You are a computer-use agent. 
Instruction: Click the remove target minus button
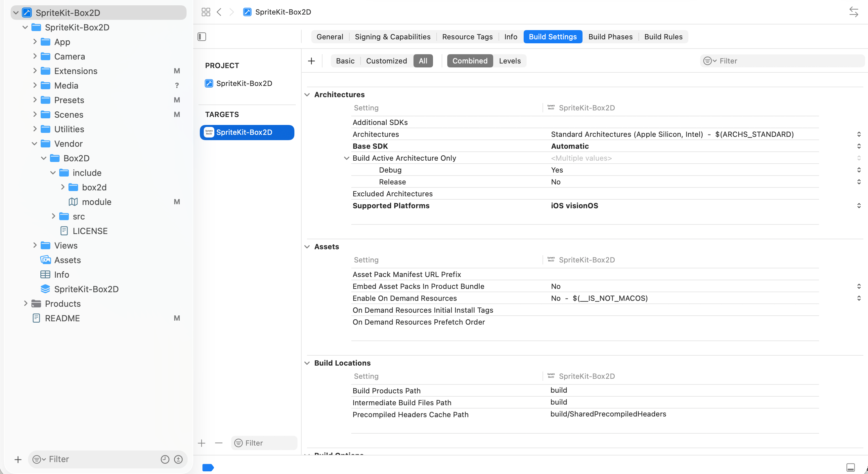pos(219,443)
